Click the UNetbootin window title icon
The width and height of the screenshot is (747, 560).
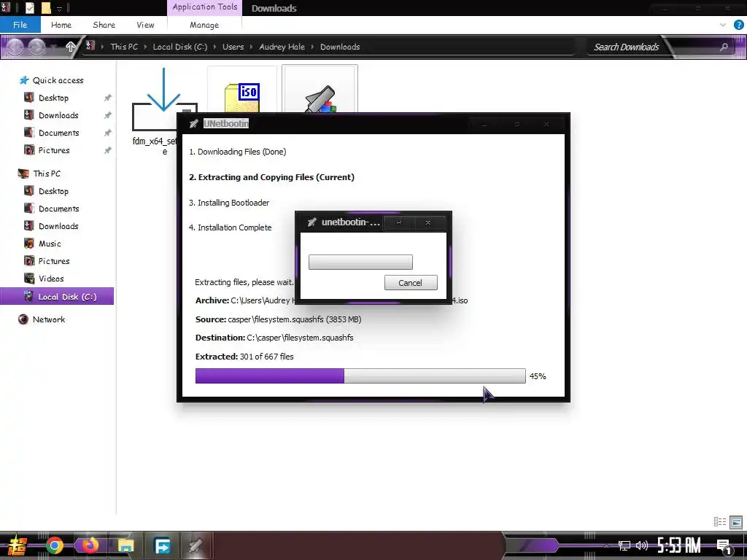(x=193, y=124)
